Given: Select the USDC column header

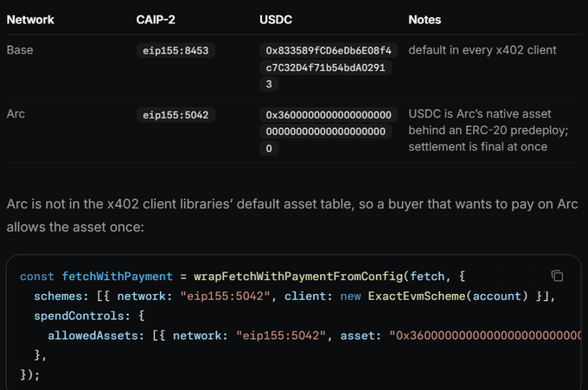Looking at the screenshot, I should 276,20.
